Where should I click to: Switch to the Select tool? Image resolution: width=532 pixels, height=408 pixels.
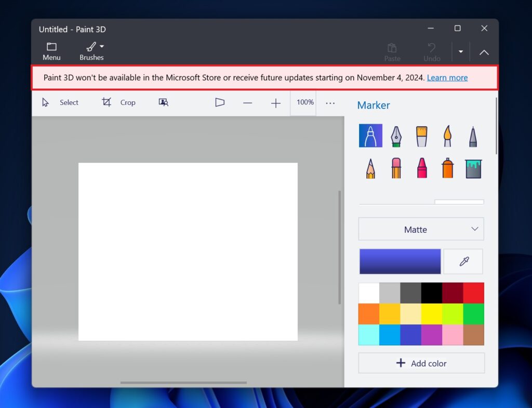(62, 102)
